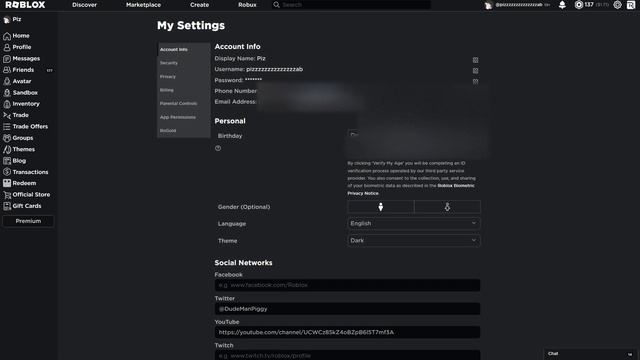Expand the Chat panel
The height and width of the screenshot is (360, 640).
(x=591, y=354)
